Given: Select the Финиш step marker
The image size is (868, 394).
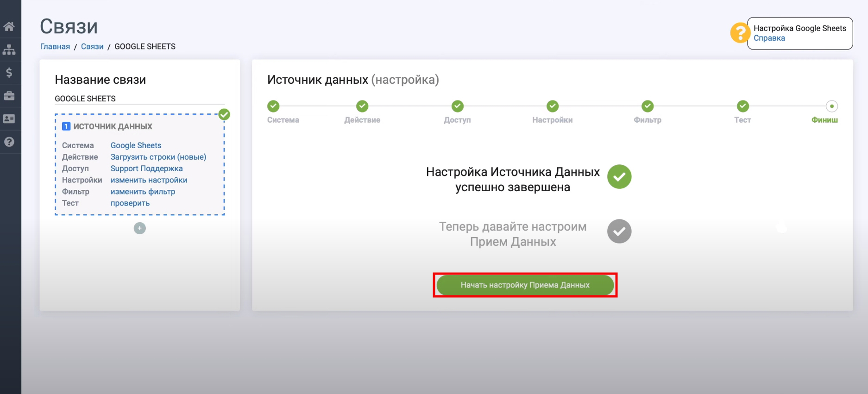Looking at the screenshot, I should click(x=832, y=106).
